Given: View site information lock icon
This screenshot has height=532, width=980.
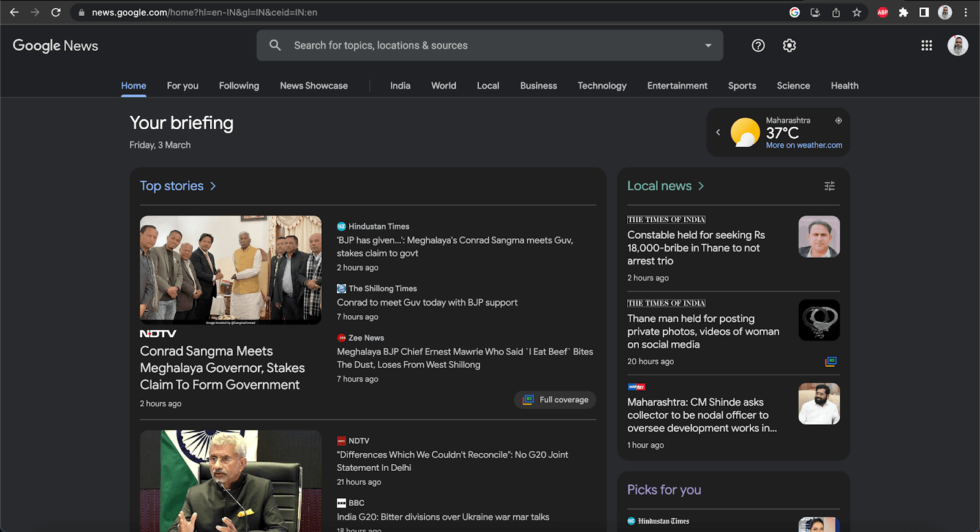Looking at the screenshot, I should coord(81,12).
